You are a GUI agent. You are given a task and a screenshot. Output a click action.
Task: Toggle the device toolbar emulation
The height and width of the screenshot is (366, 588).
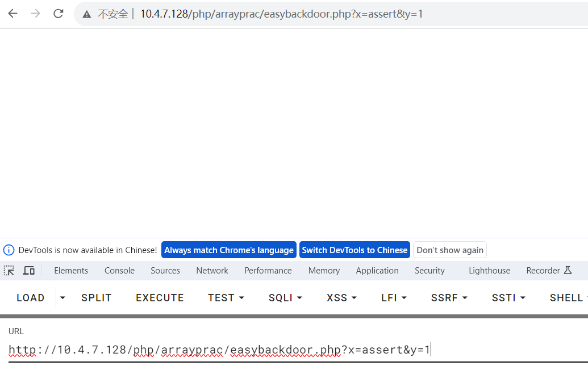click(29, 271)
